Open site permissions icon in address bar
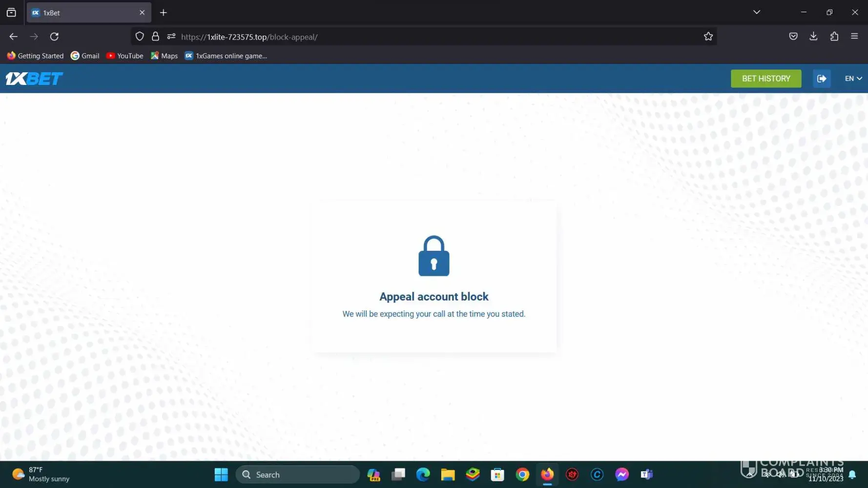Screen dimensions: 868x488 click(x=171, y=37)
